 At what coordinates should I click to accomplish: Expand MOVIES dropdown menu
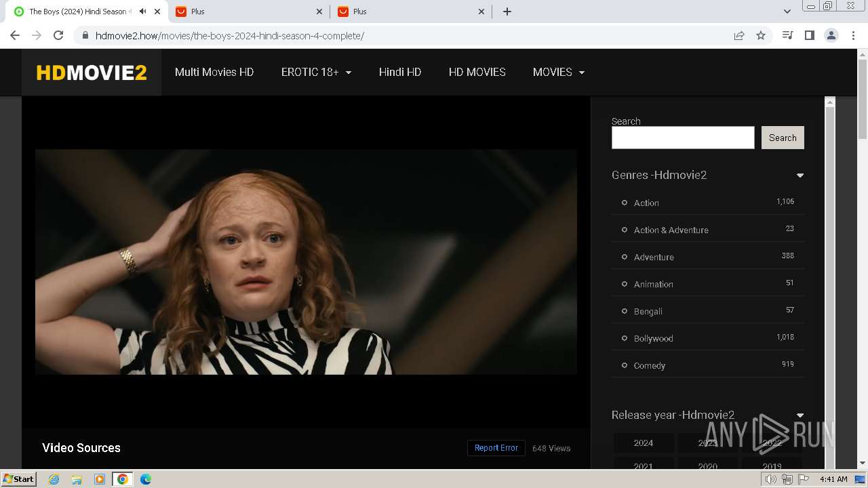pyautogui.click(x=559, y=72)
